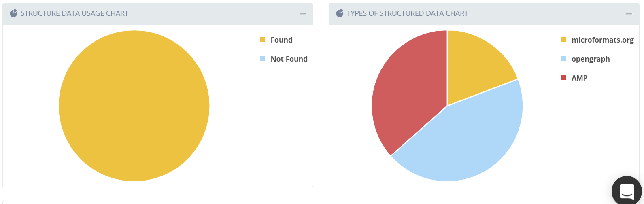This screenshot has height=204, width=644.
Task: Collapse the Types of Structured Data Chart panel
Action: click(x=629, y=13)
